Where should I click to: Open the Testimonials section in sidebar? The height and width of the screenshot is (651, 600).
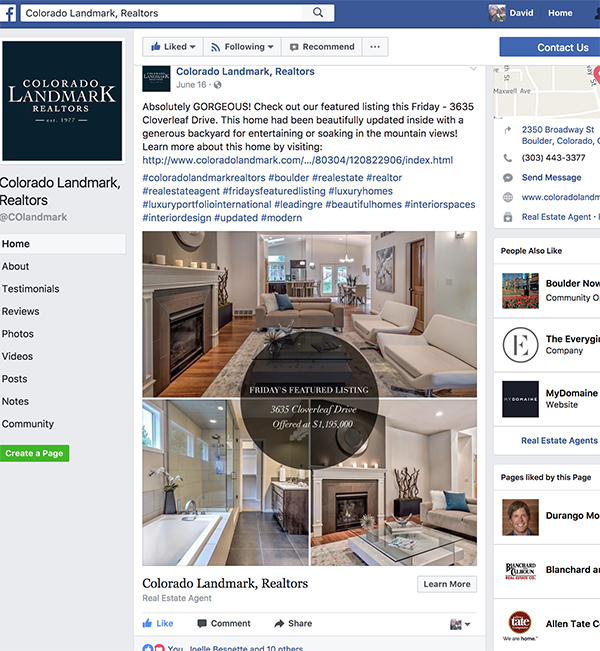31,289
